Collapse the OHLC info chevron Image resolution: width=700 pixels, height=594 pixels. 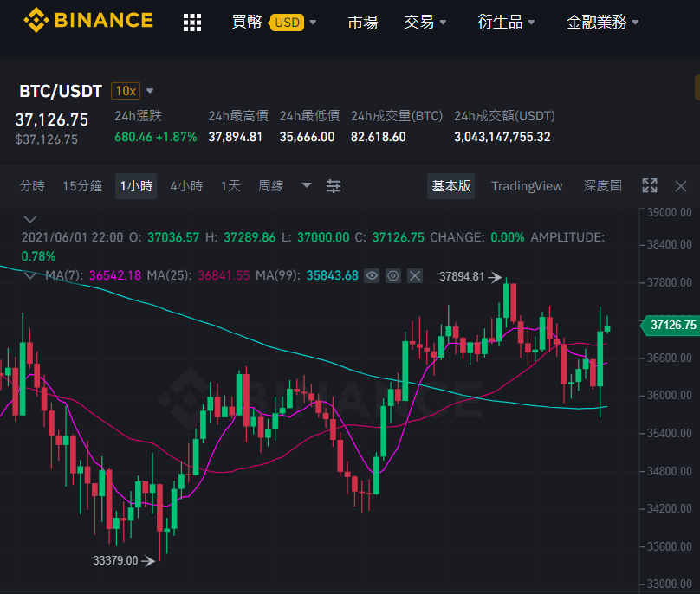click(x=30, y=219)
